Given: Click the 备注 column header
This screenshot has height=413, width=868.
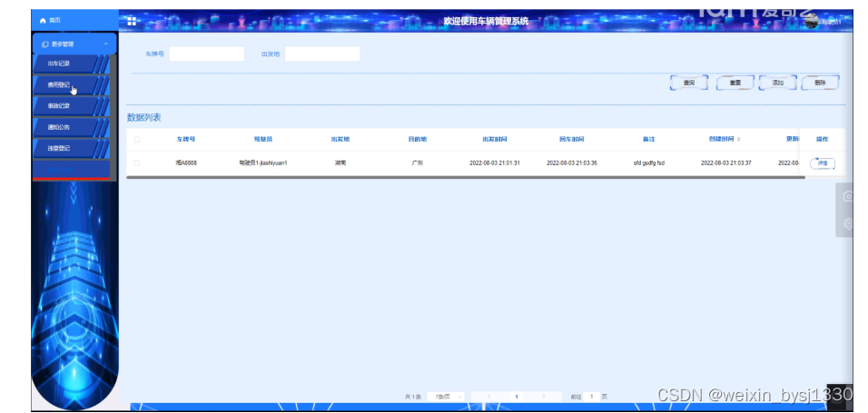Looking at the screenshot, I should pos(649,140).
